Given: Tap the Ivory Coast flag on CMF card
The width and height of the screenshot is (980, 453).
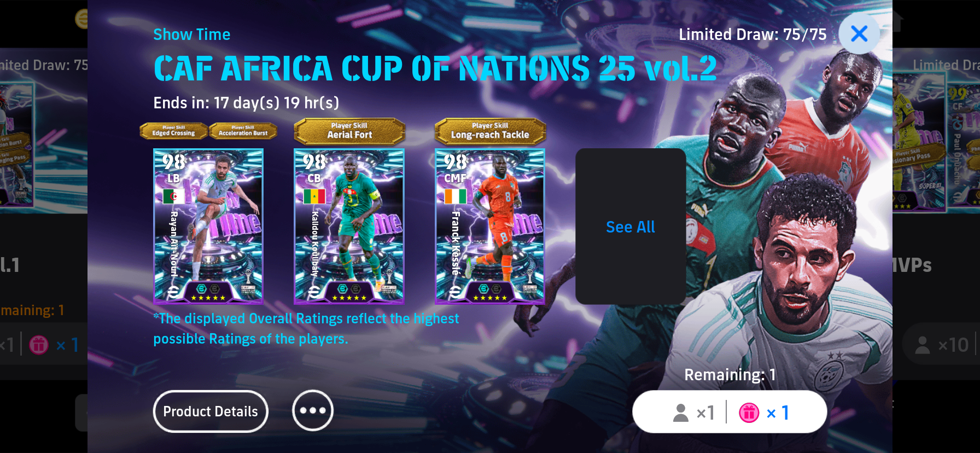Looking at the screenshot, I should tap(455, 196).
